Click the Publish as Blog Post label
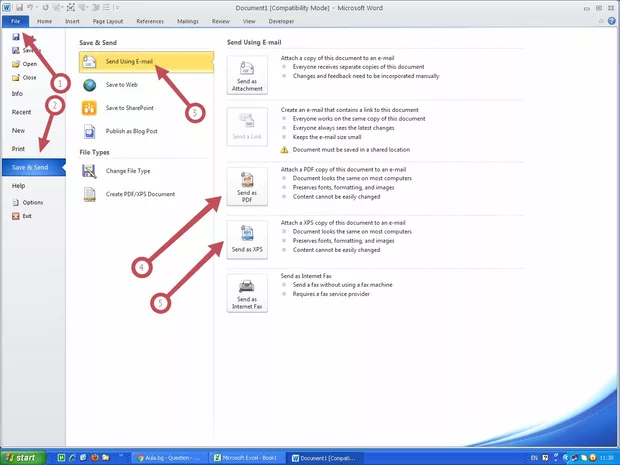 click(x=132, y=131)
